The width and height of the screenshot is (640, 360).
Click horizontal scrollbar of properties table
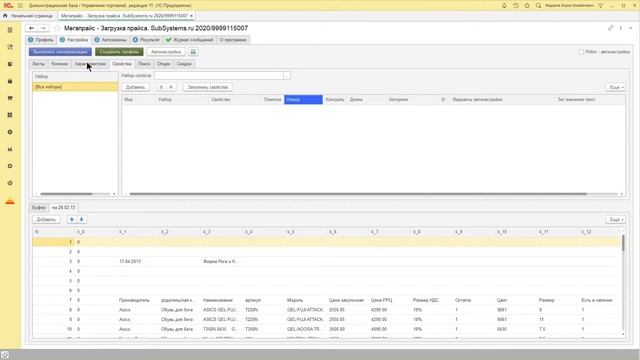(x=358, y=194)
